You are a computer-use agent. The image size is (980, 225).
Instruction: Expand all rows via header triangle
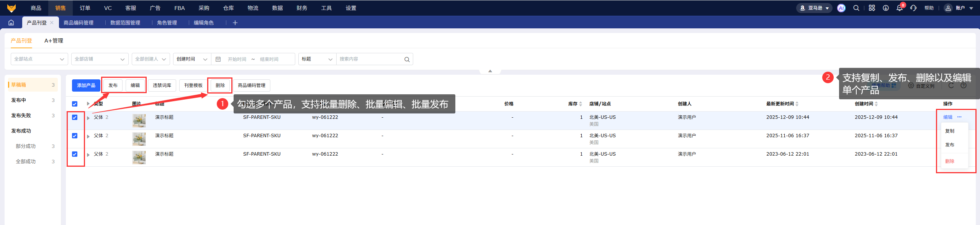(x=88, y=104)
